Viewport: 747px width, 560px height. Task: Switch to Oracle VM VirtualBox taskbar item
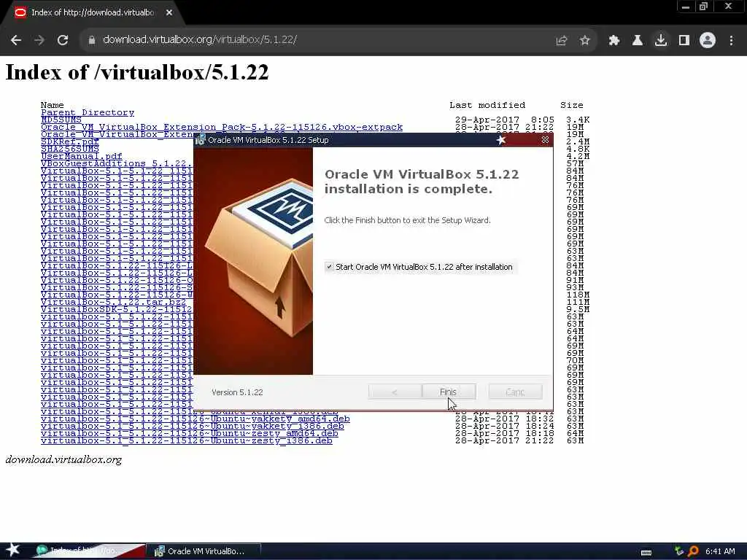pos(204,551)
